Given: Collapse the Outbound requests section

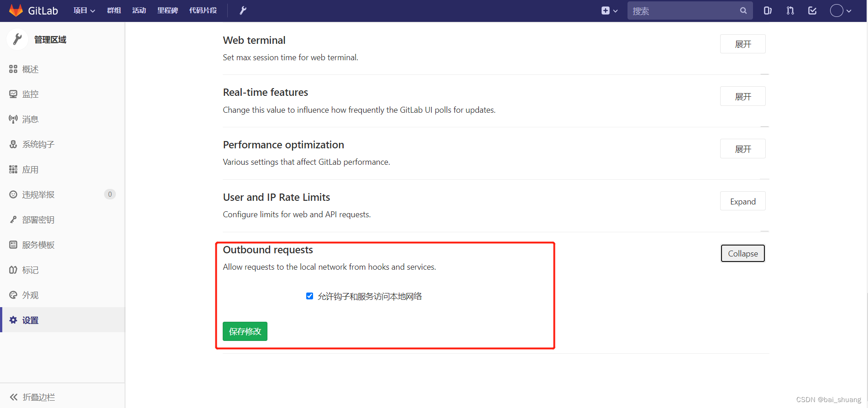Looking at the screenshot, I should click(x=743, y=253).
